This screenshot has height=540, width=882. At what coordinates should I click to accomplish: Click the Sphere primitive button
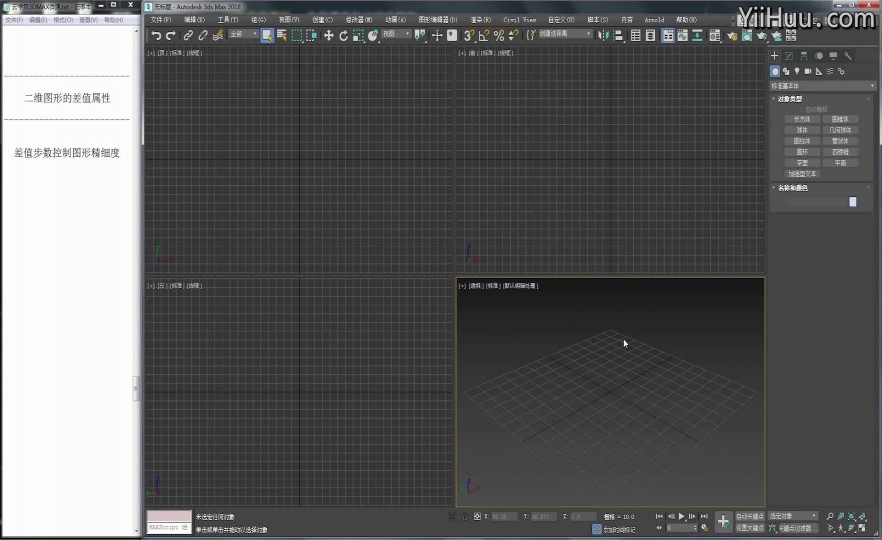tap(802, 130)
